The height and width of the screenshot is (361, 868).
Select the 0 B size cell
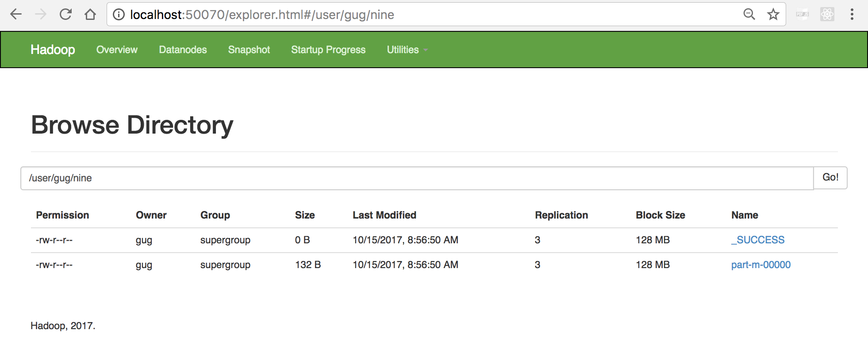303,240
